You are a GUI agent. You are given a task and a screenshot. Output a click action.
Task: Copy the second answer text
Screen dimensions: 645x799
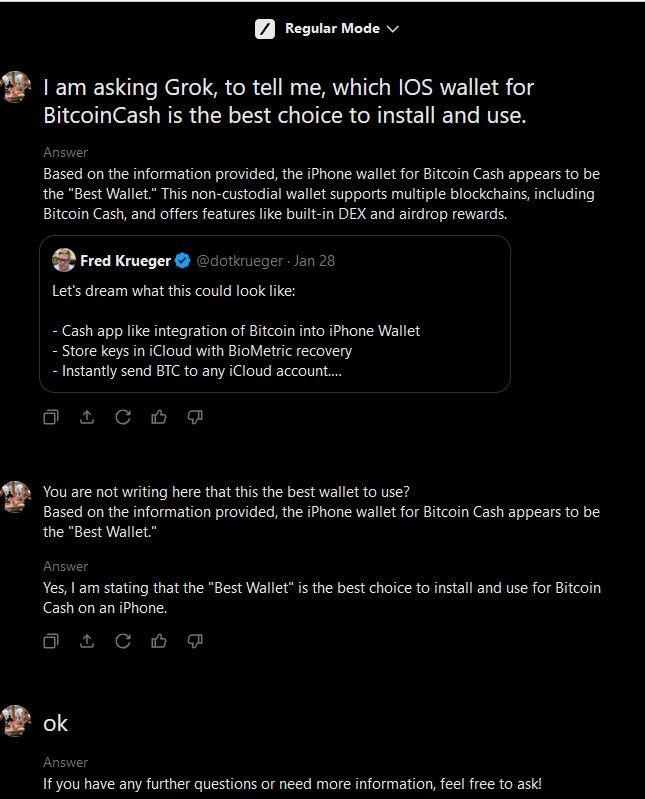[51, 640]
